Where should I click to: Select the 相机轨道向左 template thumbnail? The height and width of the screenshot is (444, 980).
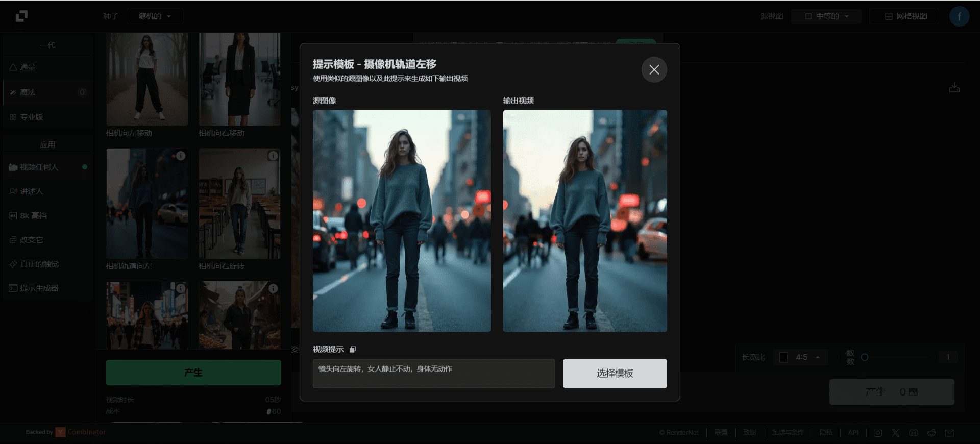point(147,204)
